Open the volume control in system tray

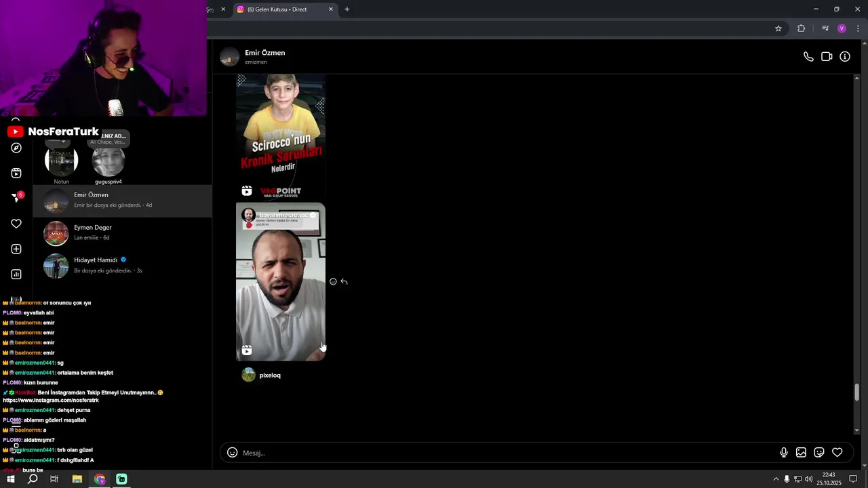808,479
